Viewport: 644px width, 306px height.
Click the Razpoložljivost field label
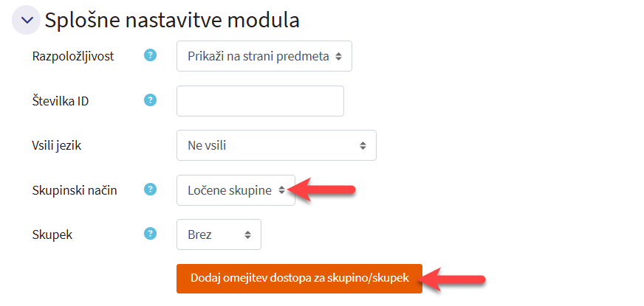tap(72, 56)
